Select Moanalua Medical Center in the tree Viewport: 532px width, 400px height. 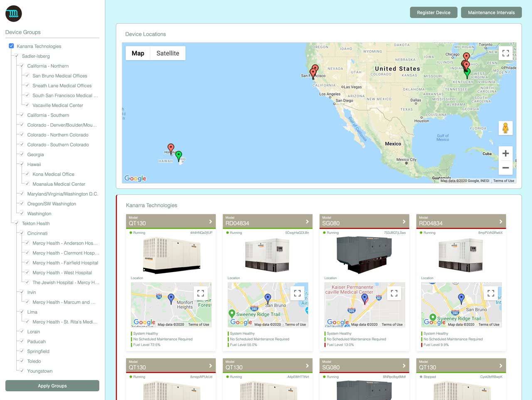[x=59, y=184]
